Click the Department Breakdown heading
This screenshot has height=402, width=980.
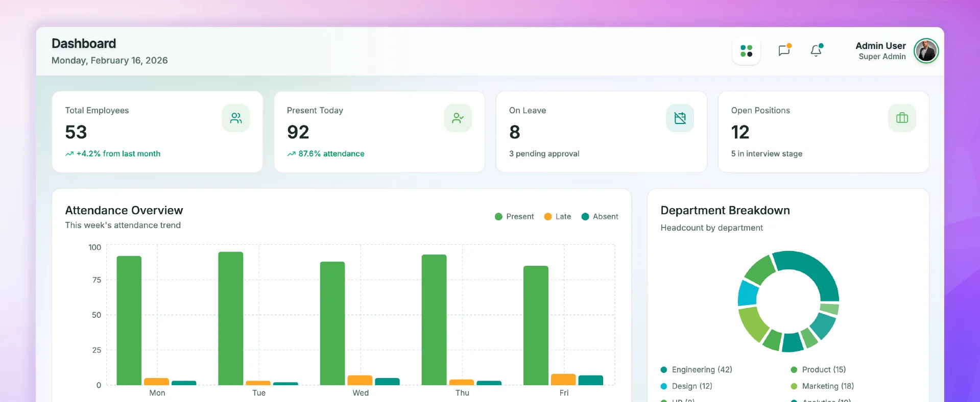[725, 211]
